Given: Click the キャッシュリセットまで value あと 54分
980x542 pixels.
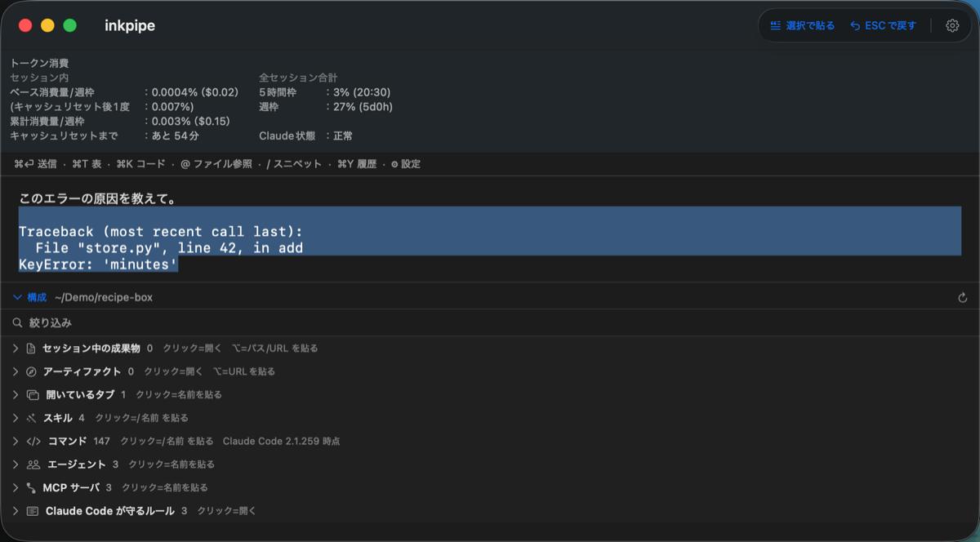Looking at the screenshot, I should click(176, 136).
